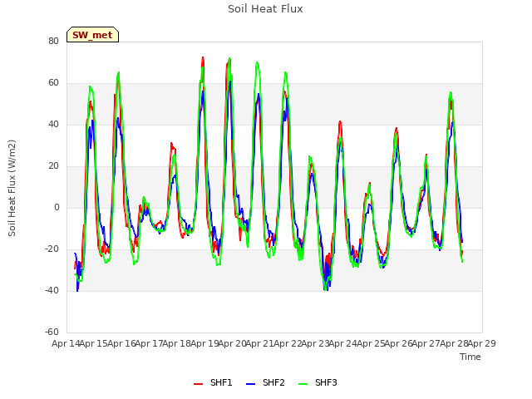Click the Apr 20 x-axis label
Screen dimensions: 532x399
[x=233, y=343]
